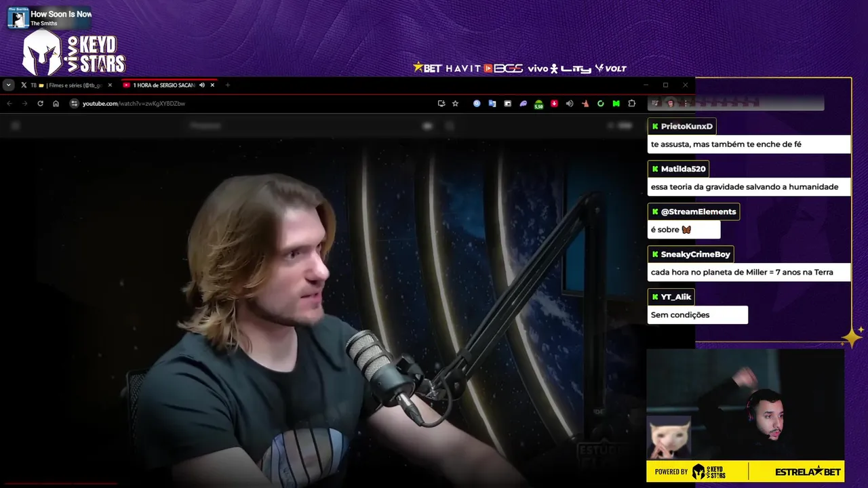Click the VOLT sponsor logo

pyautogui.click(x=610, y=68)
